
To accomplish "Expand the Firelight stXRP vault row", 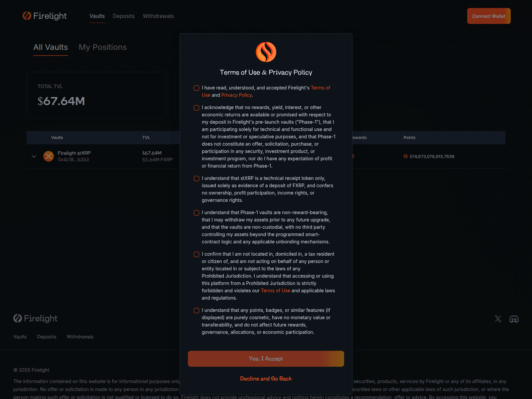I will tap(34, 156).
